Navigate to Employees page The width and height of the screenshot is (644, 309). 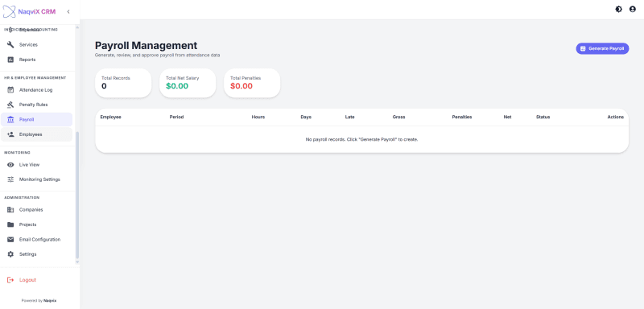click(x=36, y=134)
